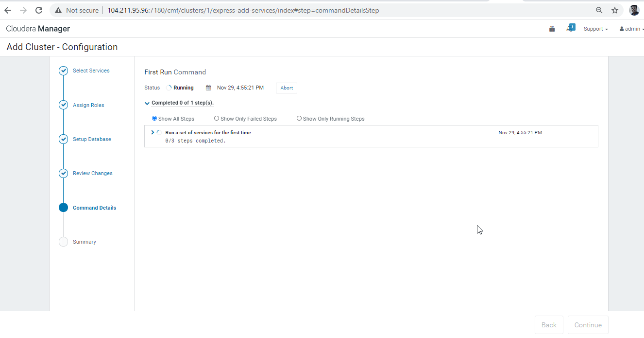
Task: Click the 0/3 steps completed text
Action: 196,141
